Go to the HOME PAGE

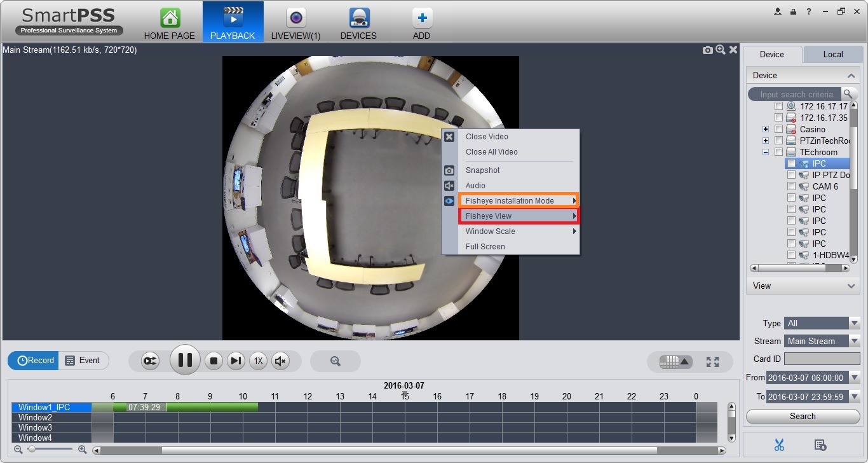point(169,22)
